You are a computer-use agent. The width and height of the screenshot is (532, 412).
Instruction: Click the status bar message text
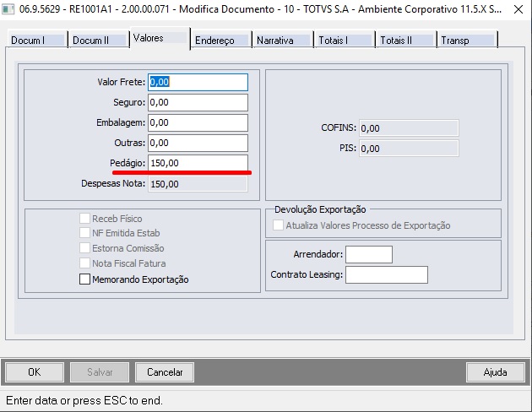coord(84,400)
